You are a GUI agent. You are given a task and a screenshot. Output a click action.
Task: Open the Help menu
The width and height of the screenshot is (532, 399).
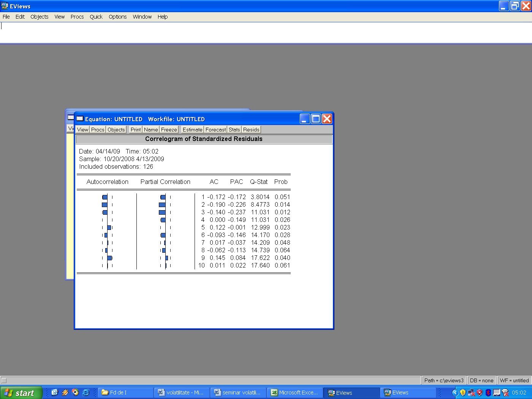point(163,17)
